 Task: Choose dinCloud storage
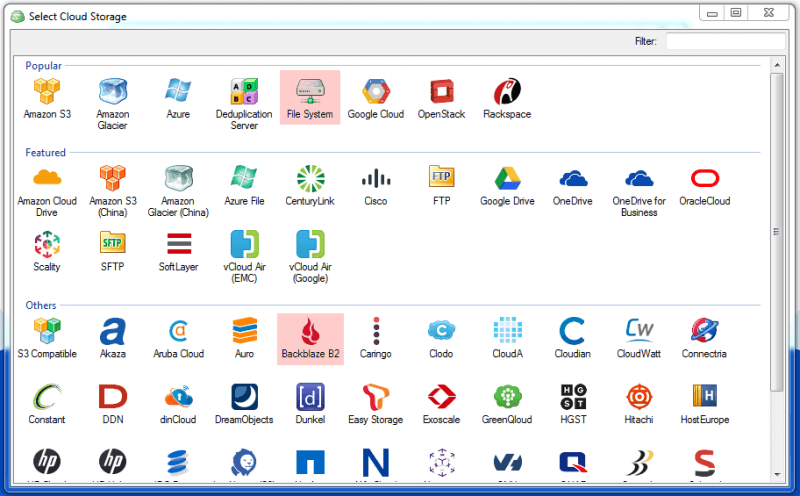(x=178, y=404)
